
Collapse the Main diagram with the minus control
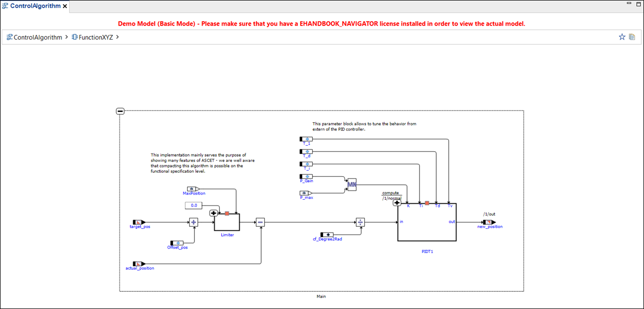[121, 110]
